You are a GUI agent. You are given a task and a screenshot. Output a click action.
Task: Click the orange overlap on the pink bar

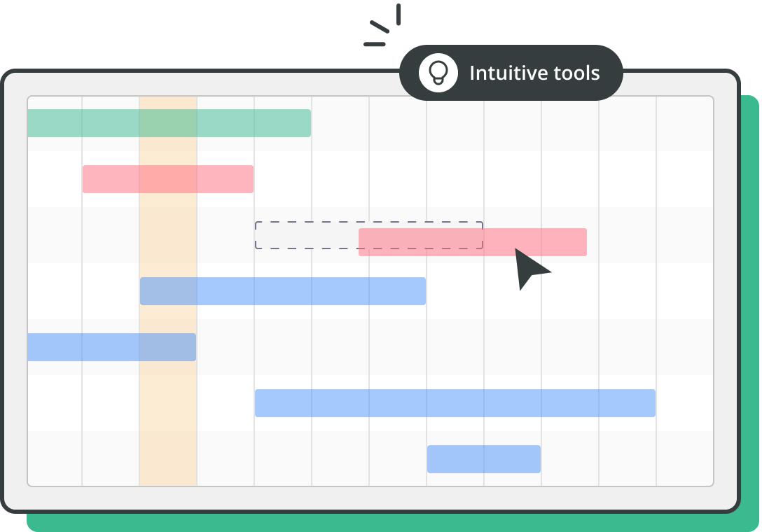(168, 179)
